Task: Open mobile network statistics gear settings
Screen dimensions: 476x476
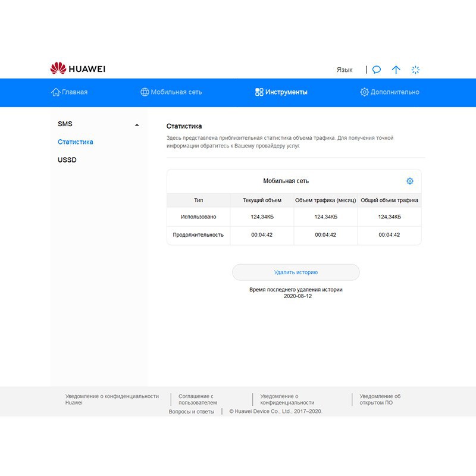Action: click(409, 181)
